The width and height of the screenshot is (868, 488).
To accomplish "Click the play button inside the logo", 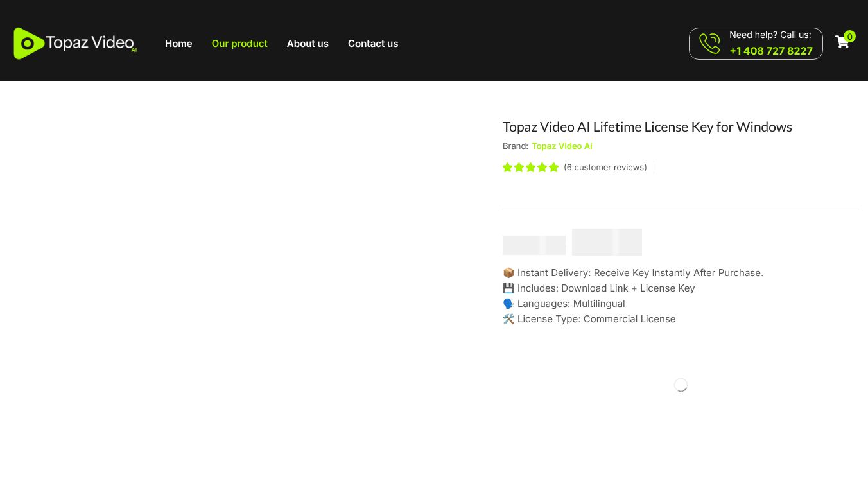I will (28, 43).
